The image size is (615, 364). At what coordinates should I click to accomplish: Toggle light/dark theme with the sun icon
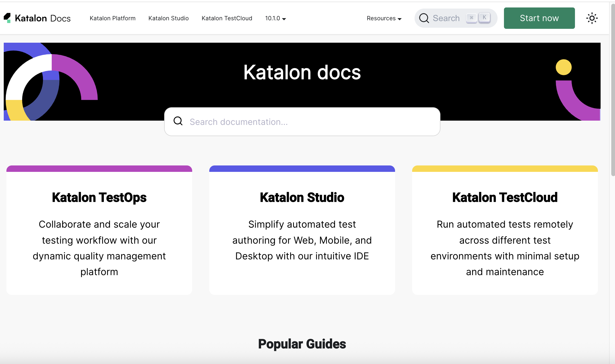[x=592, y=18]
